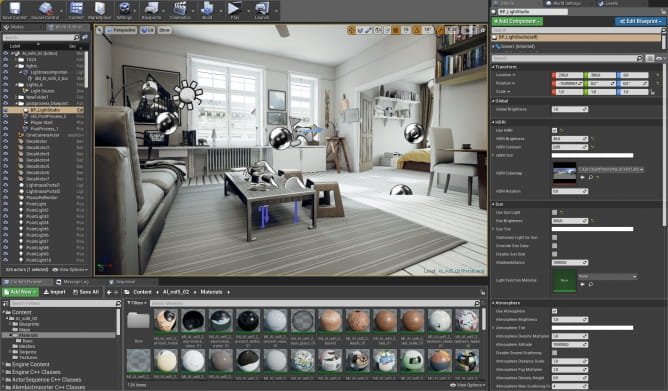The width and height of the screenshot is (668, 391).
Task: Select the translate gizmo tool in viewport
Action: [x=351, y=30]
